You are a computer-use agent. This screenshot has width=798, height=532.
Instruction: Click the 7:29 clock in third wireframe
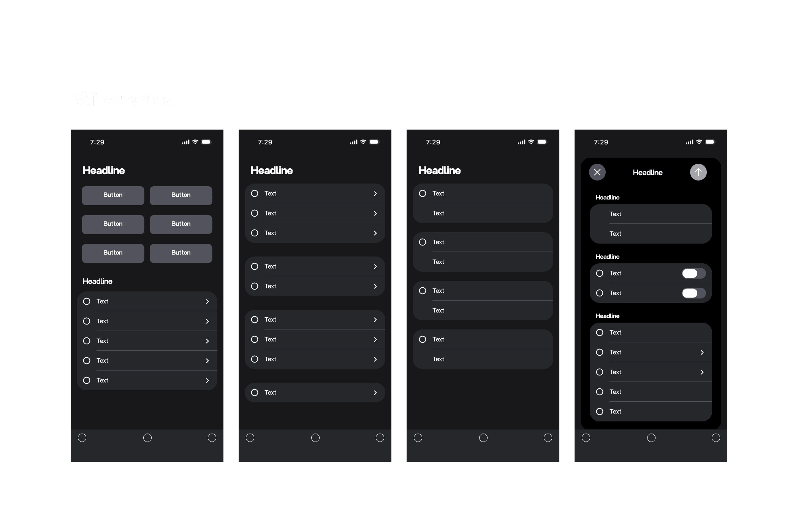(x=433, y=142)
